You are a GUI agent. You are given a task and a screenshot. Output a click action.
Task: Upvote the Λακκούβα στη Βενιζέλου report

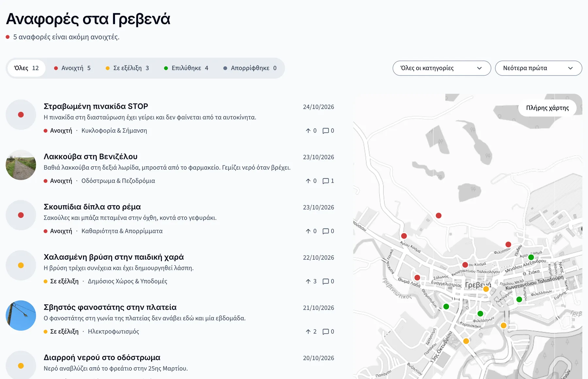(x=311, y=181)
